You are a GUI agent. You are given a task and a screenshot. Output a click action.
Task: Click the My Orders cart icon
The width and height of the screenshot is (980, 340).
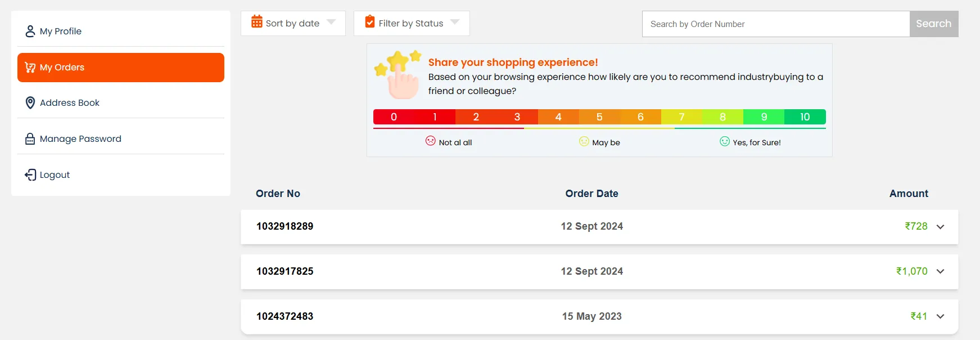tap(30, 68)
